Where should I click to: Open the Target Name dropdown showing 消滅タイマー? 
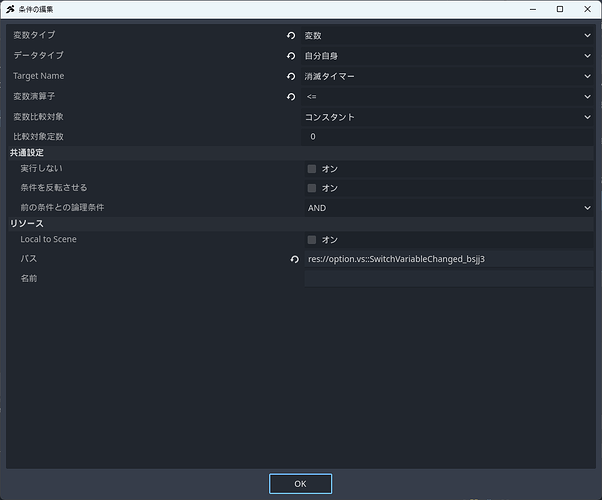click(x=448, y=76)
